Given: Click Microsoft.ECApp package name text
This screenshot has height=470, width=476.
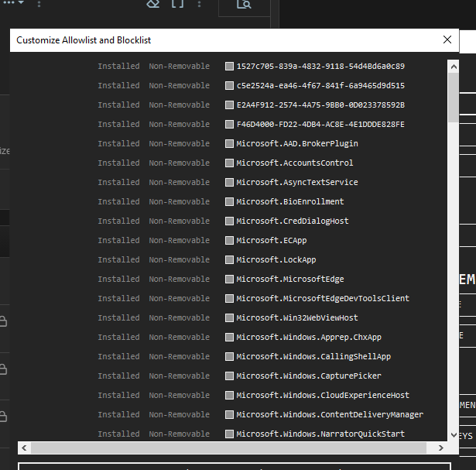Looking at the screenshot, I should pos(272,241).
